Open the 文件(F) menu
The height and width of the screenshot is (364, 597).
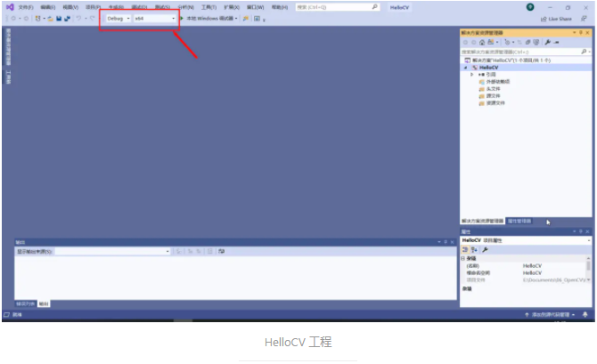pyautogui.click(x=26, y=7)
